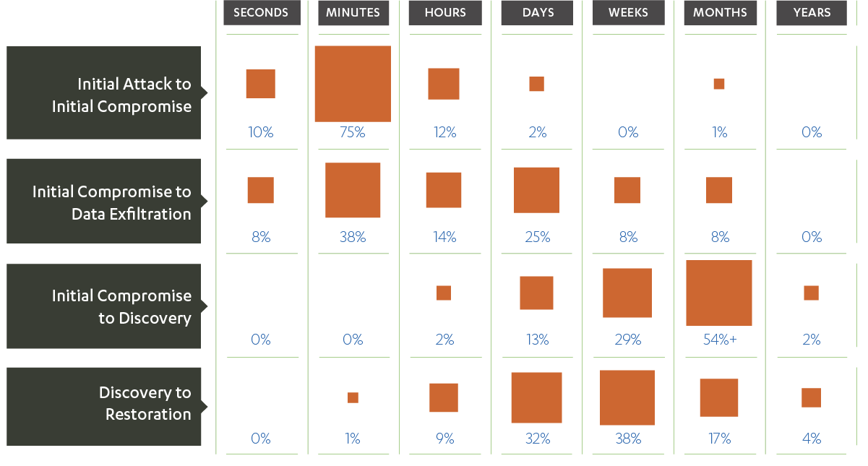Select the MINUTES column header
Screen dimensions: 868x466
click(353, 13)
